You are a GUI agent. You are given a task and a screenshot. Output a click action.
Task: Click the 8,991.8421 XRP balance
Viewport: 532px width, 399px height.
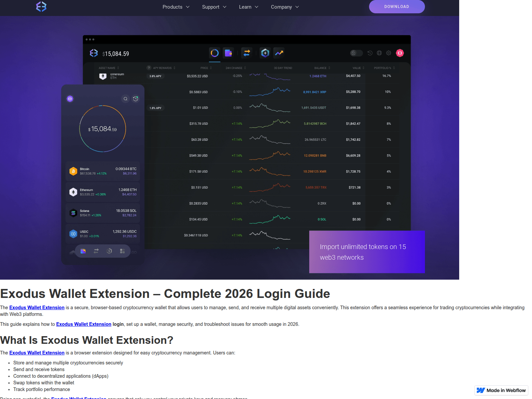(x=315, y=92)
